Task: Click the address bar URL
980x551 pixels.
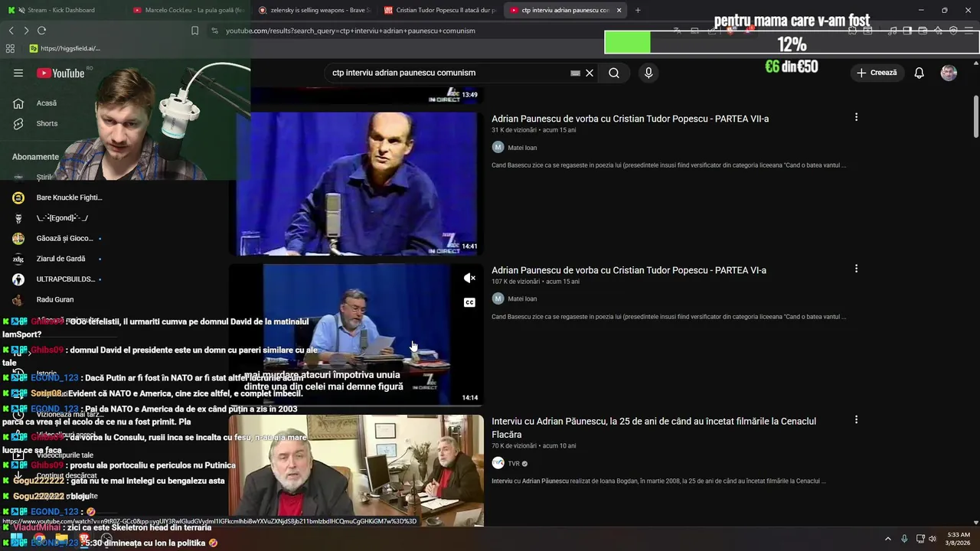Action: click(351, 31)
